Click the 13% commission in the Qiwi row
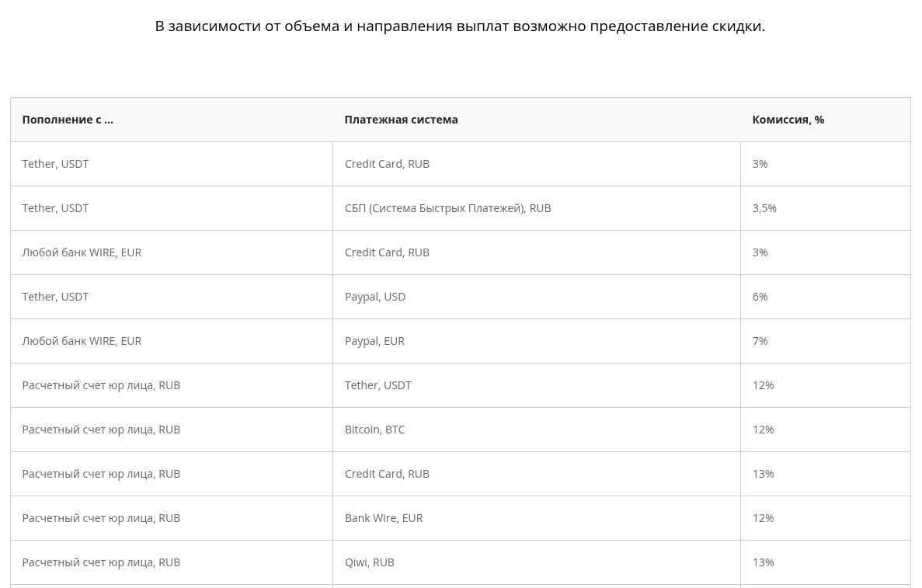Screen dimensions: 922x588 coord(763,562)
